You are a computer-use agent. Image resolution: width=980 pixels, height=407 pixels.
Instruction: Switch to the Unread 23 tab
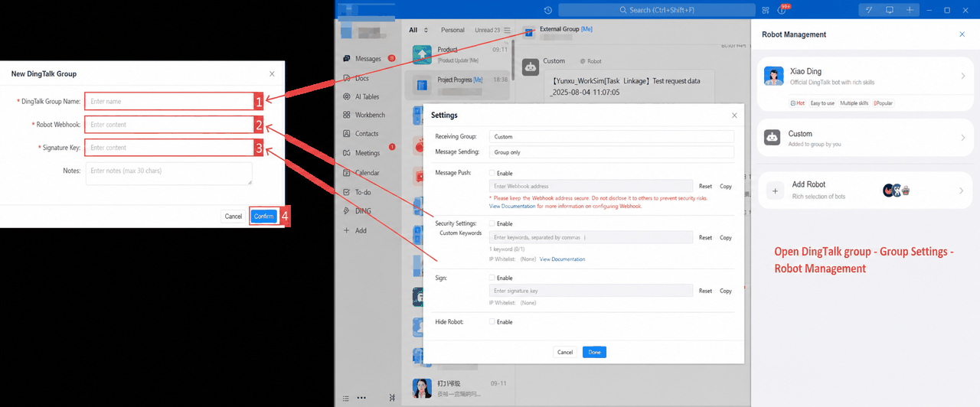pos(487,31)
